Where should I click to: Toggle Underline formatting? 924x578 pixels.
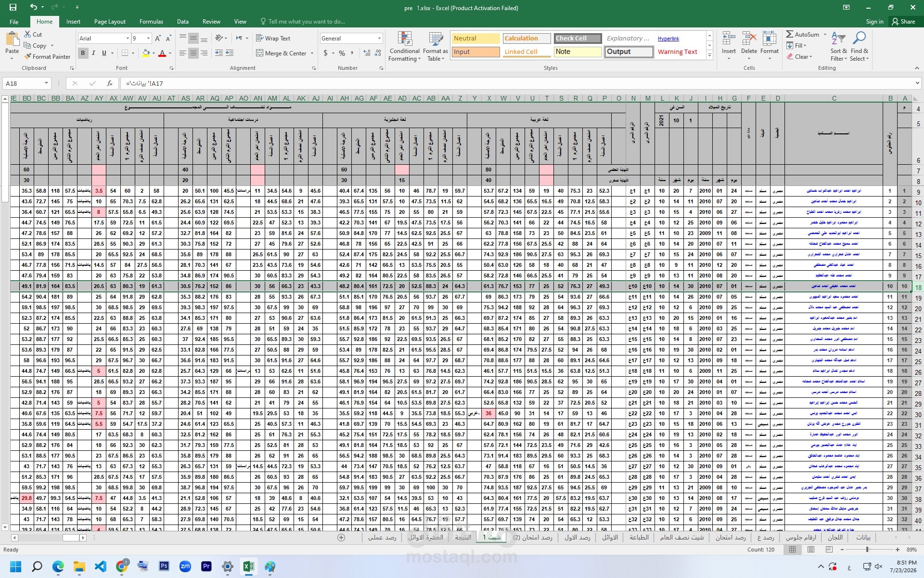[x=104, y=53]
